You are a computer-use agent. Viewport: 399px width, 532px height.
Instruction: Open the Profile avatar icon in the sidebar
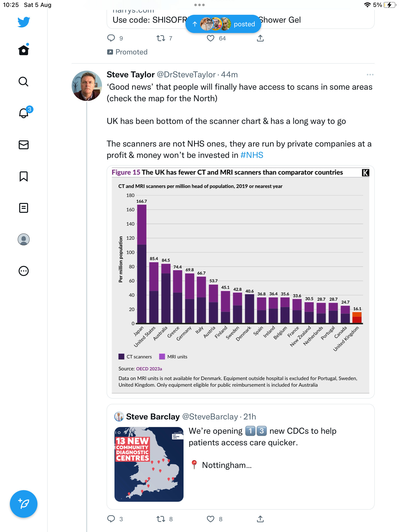[24, 239]
